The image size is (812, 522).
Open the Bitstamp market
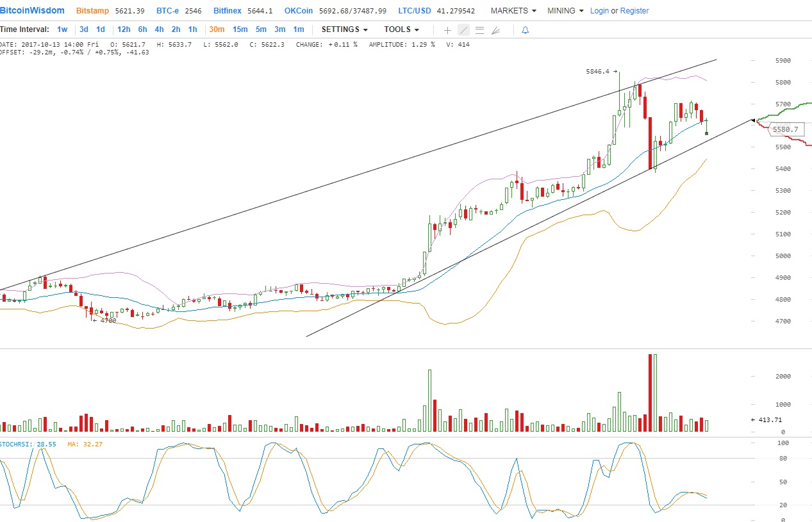92,11
